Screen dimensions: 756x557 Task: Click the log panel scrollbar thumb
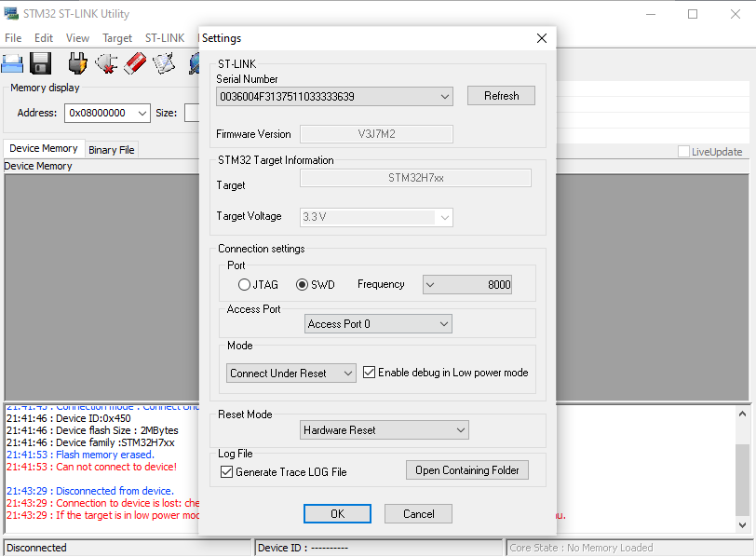click(743, 480)
